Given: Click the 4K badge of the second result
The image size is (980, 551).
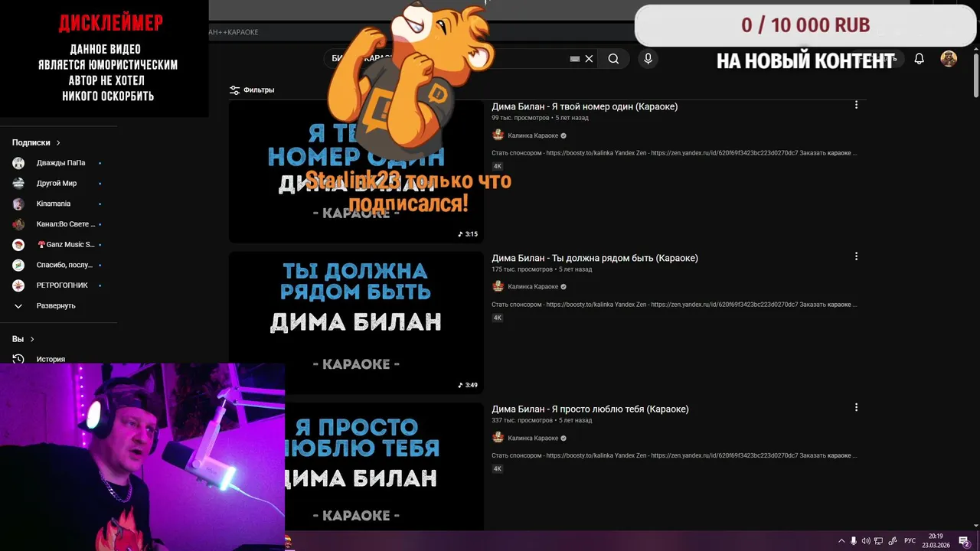Looking at the screenshot, I should pos(498,318).
